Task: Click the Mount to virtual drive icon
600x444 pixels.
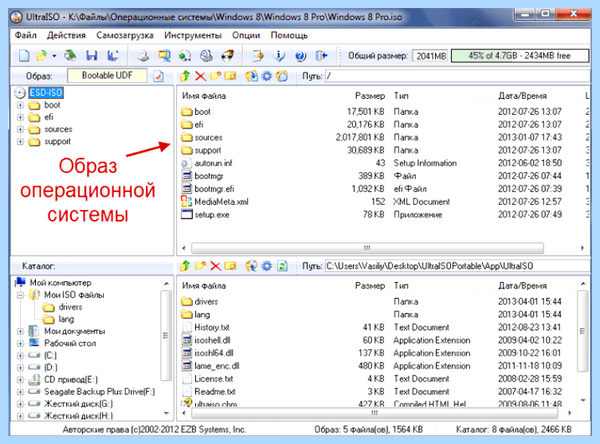Action: click(x=206, y=56)
